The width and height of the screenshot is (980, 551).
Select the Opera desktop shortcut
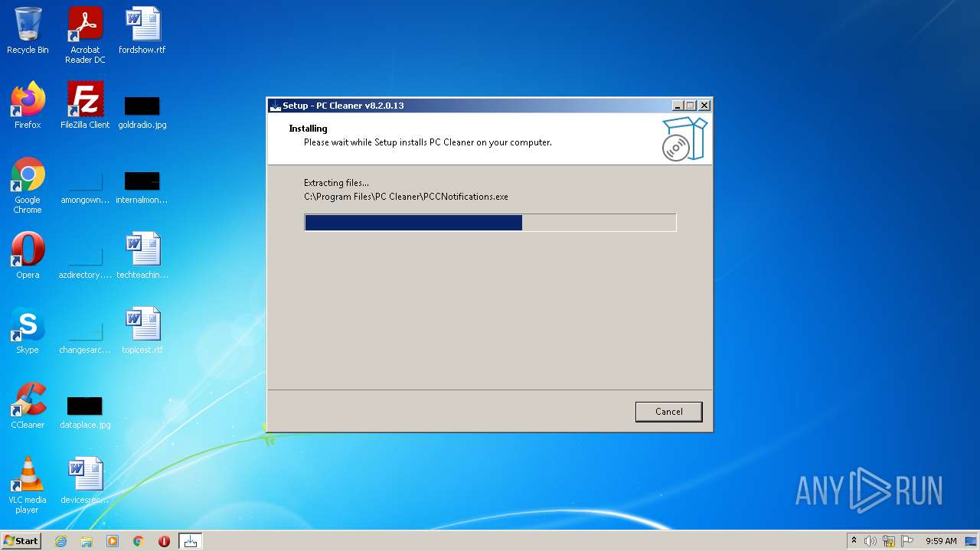[28, 256]
